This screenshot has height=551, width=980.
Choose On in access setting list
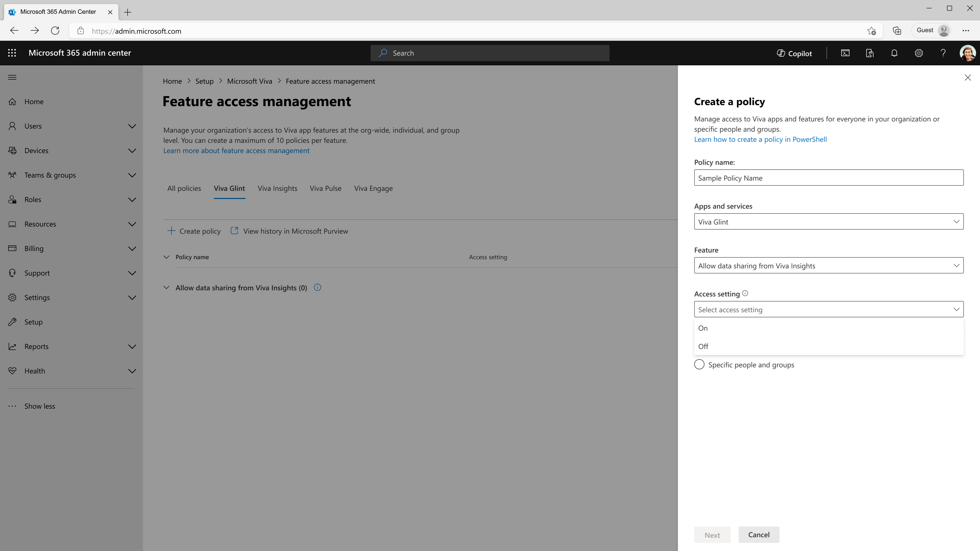click(x=703, y=328)
